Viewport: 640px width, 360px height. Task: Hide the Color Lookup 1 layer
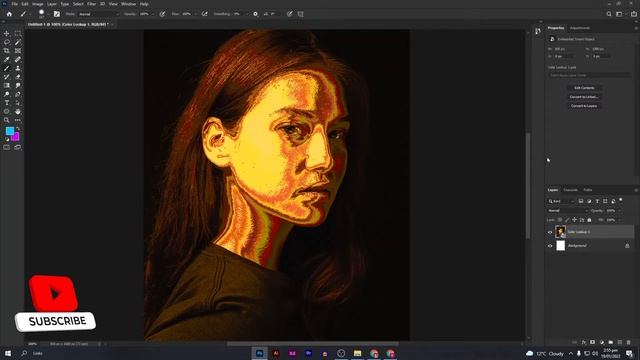click(550, 232)
